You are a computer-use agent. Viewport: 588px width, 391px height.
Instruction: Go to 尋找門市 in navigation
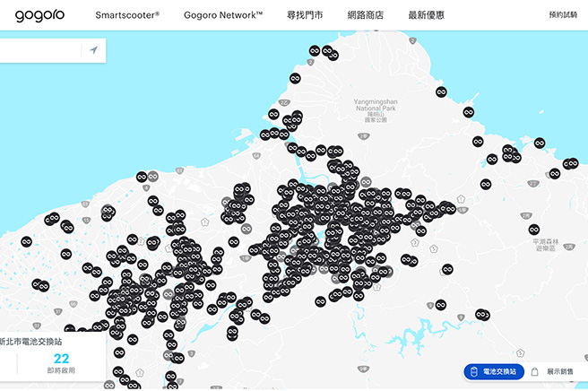click(305, 15)
